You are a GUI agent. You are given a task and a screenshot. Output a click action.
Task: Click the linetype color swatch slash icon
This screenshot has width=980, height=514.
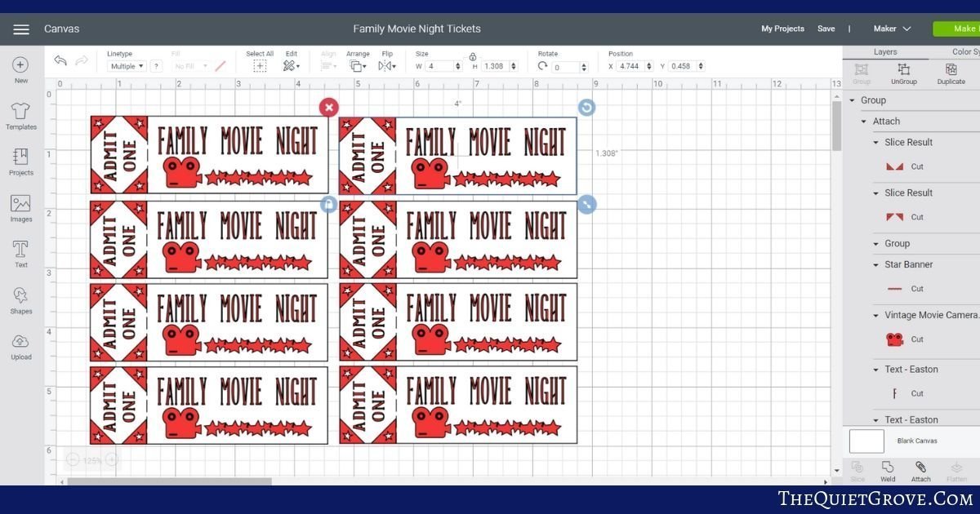point(220,66)
